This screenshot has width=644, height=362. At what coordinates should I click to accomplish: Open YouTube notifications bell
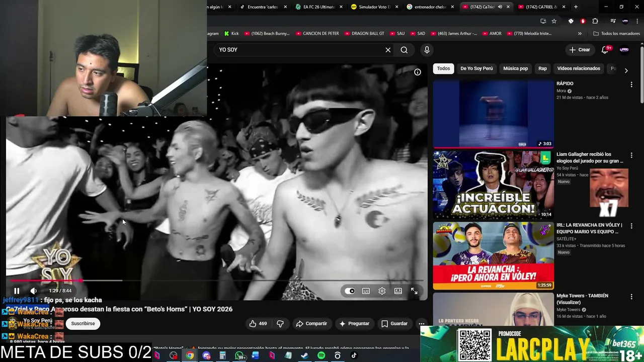coord(605,50)
